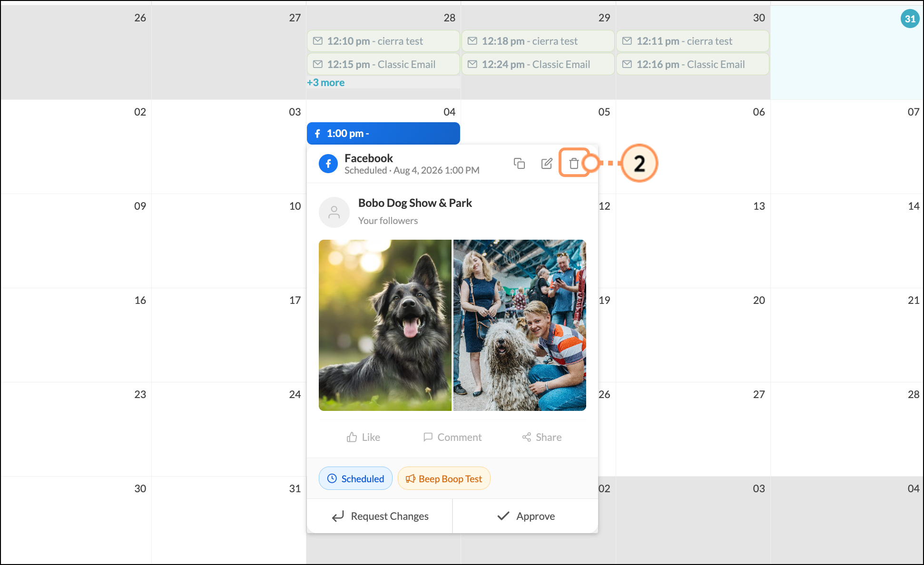Click the trash delete icon in post header
Screen dimensions: 924x565
pos(574,163)
